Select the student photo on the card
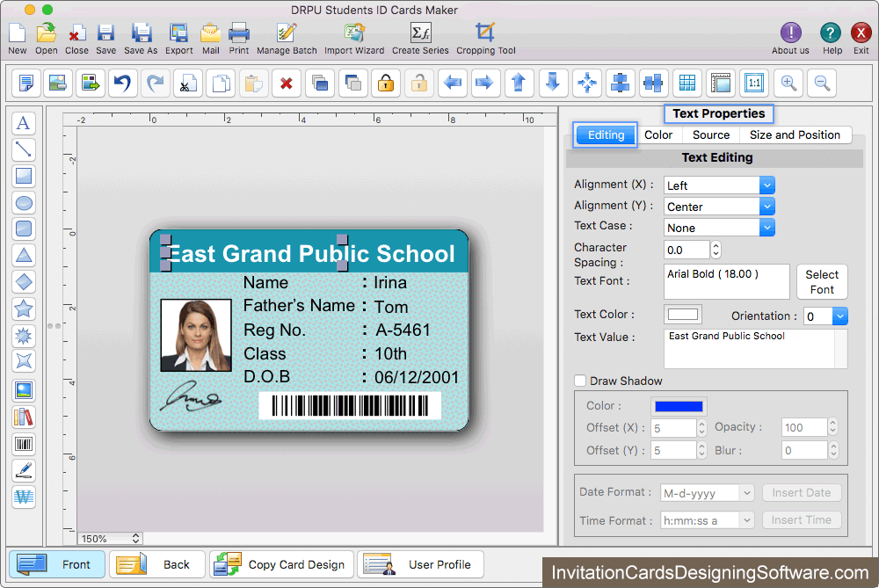The image size is (879, 588). [x=196, y=335]
